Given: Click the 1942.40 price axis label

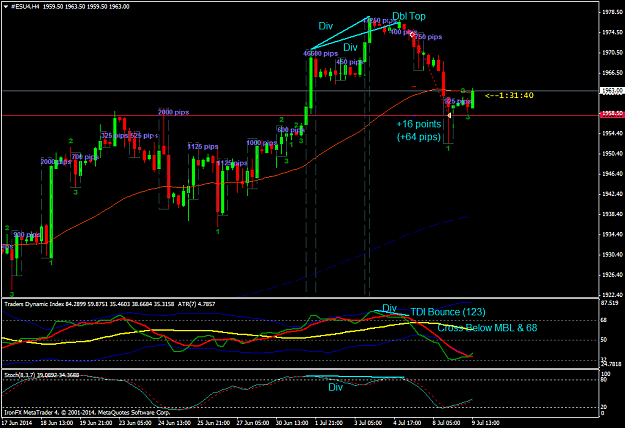Looking at the screenshot, I should (613, 194).
